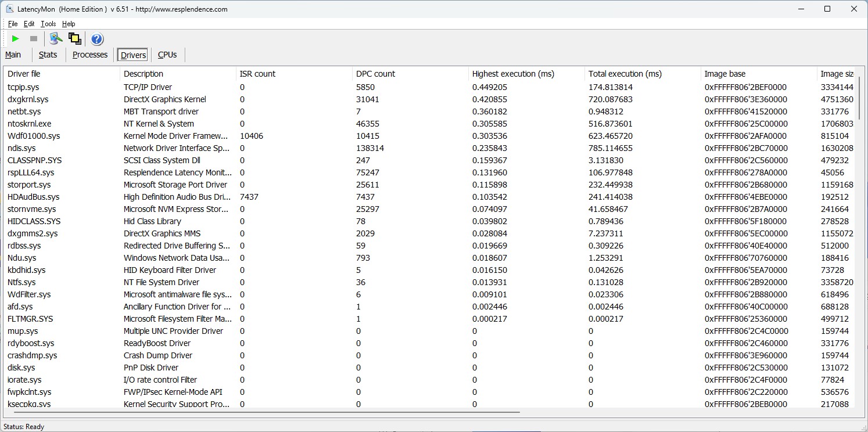
Task: Click ISR count value 7437
Action: [x=249, y=197]
